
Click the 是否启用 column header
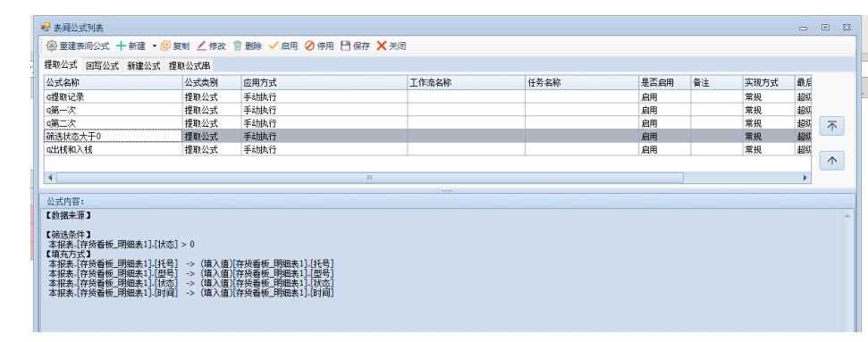[x=665, y=83]
